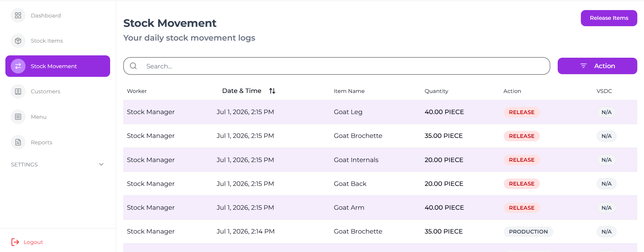
Task: Click Jul 1, 2026, 2:15 PM in Goat Back row
Action: point(245,184)
